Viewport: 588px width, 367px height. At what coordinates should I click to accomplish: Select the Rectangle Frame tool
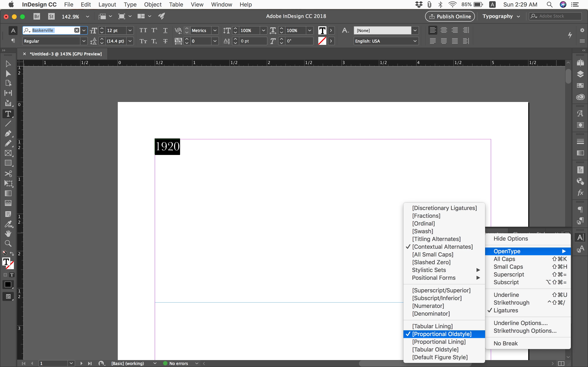coord(8,153)
